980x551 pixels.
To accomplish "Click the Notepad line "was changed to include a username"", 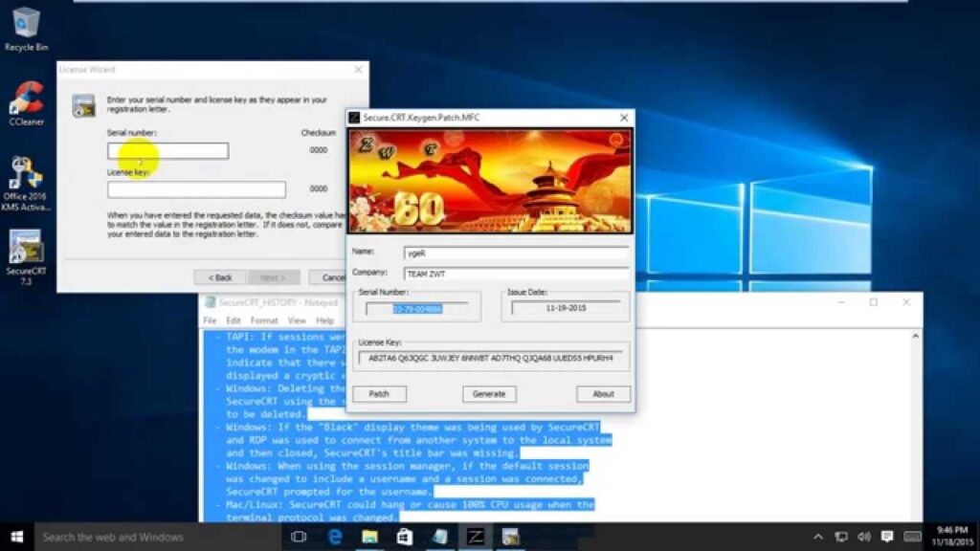I will point(404,478).
